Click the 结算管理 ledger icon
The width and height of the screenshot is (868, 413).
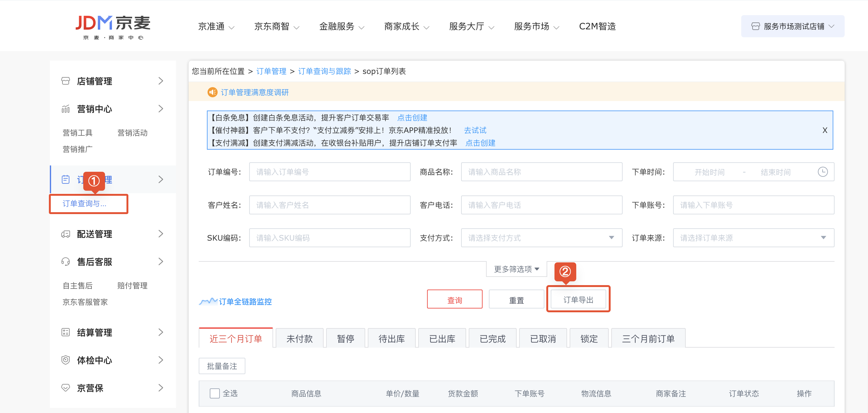(x=66, y=332)
